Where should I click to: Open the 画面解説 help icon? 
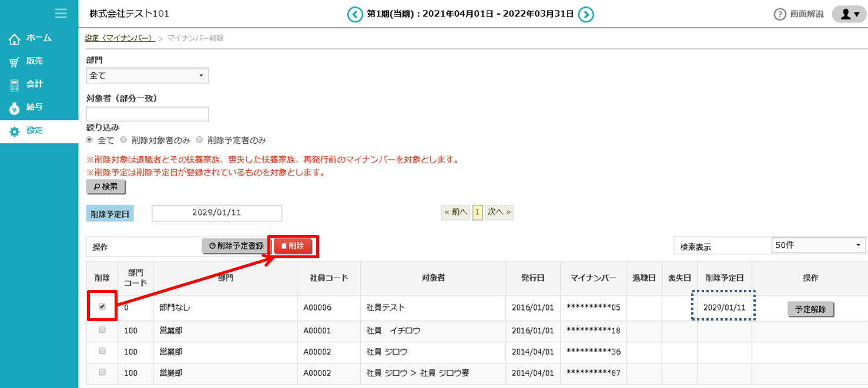pyautogui.click(x=780, y=15)
